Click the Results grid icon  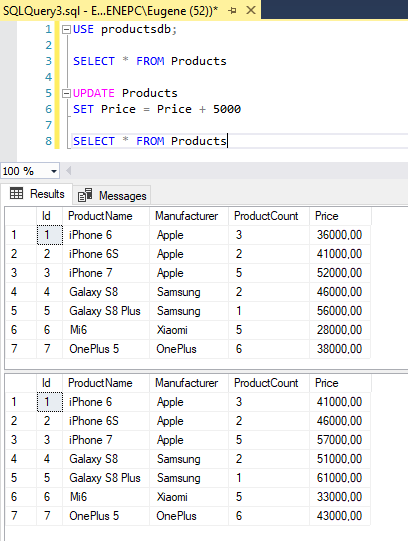tap(17, 193)
